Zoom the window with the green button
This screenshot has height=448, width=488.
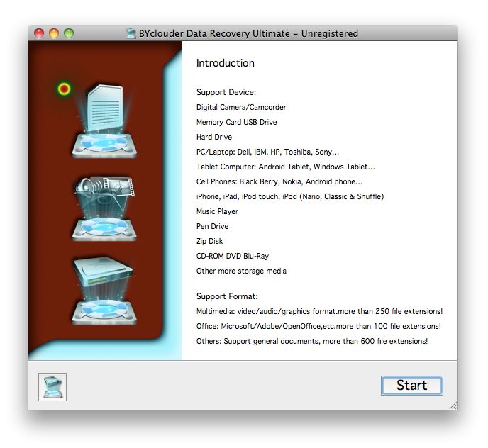tap(69, 33)
